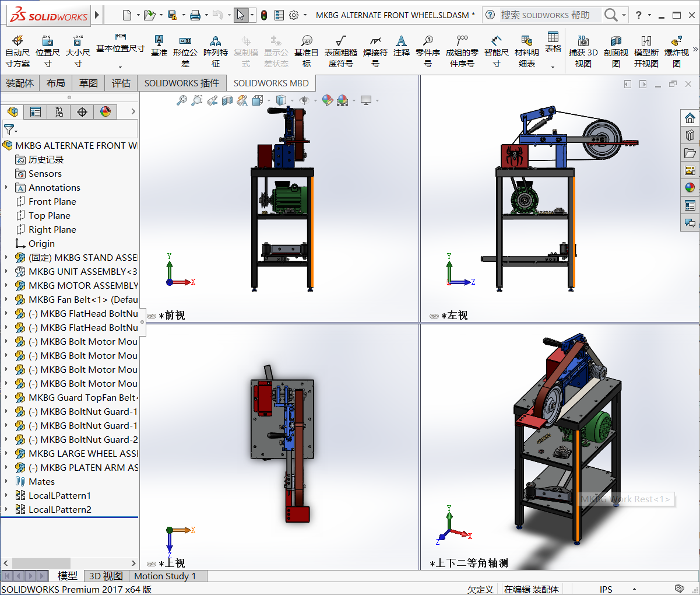
Task: Switch to the 装配体 (Assembly) tab
Action: (x=20, y=83)
